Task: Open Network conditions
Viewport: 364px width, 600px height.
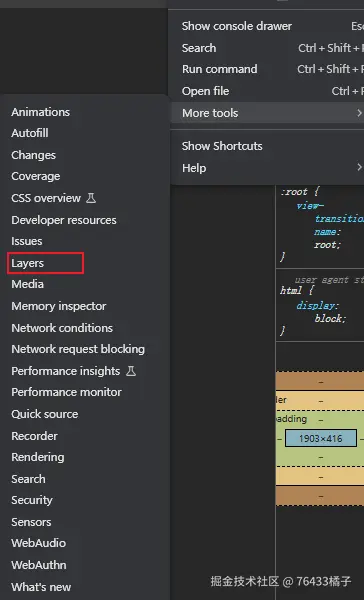Action: pyautogui.click(x=62, y=328)
